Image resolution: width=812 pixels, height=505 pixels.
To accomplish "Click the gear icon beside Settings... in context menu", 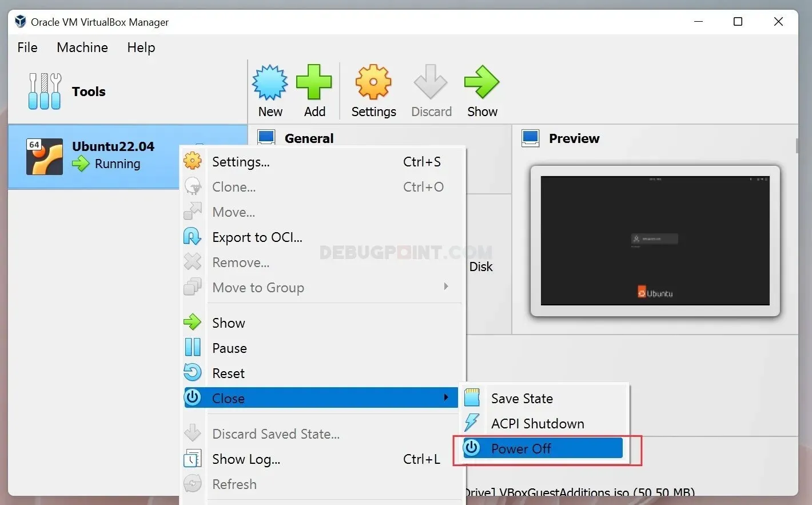I will click(x=193, y=161).
